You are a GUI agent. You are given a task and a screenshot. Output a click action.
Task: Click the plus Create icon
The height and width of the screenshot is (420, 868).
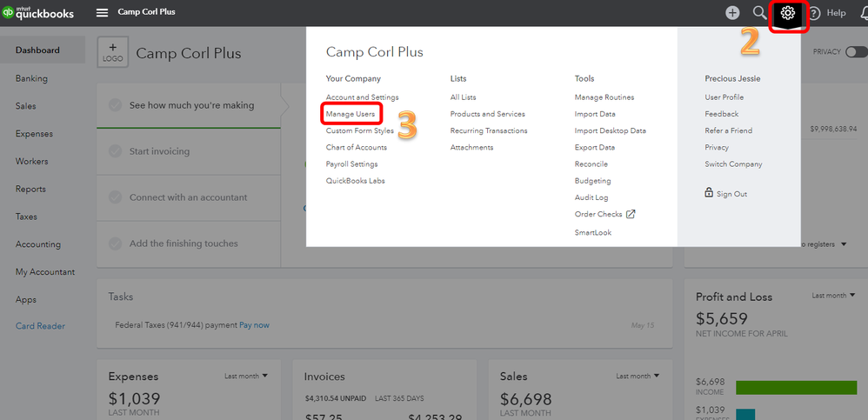click(x=732, y=13)
